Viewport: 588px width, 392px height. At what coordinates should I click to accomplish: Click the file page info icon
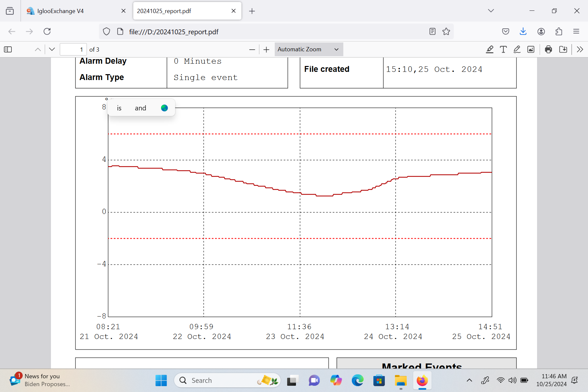pos(120,31)
